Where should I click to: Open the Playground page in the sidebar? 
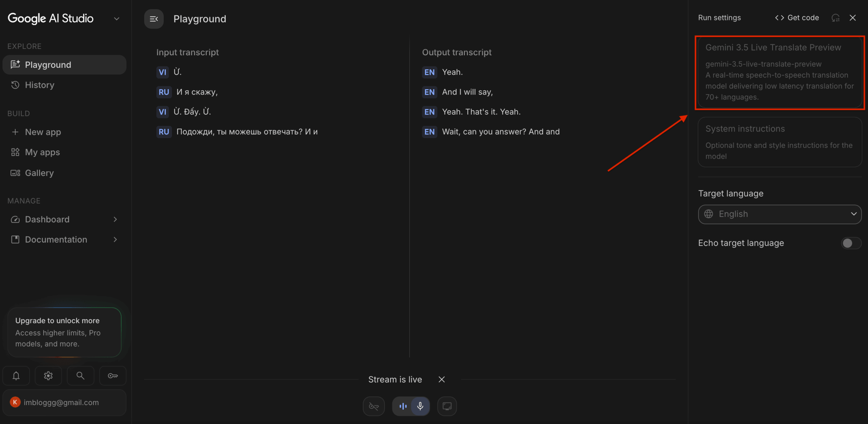pyautogui.click(x=64, y=65)
